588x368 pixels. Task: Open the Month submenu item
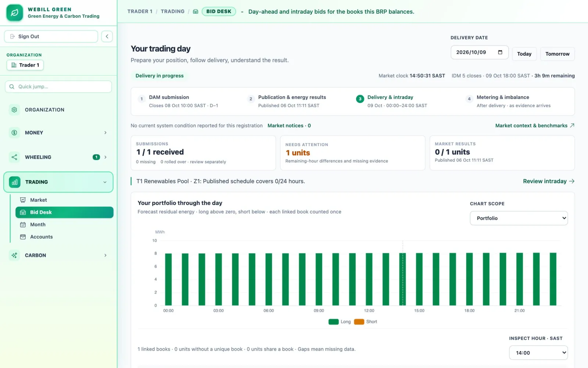pyautogui.click(x=64, y=224)
